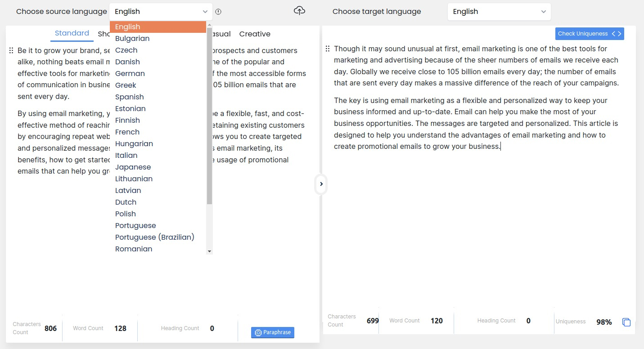Open the target language dropdown
Screen dimensions: 644x349
point(499,12)
